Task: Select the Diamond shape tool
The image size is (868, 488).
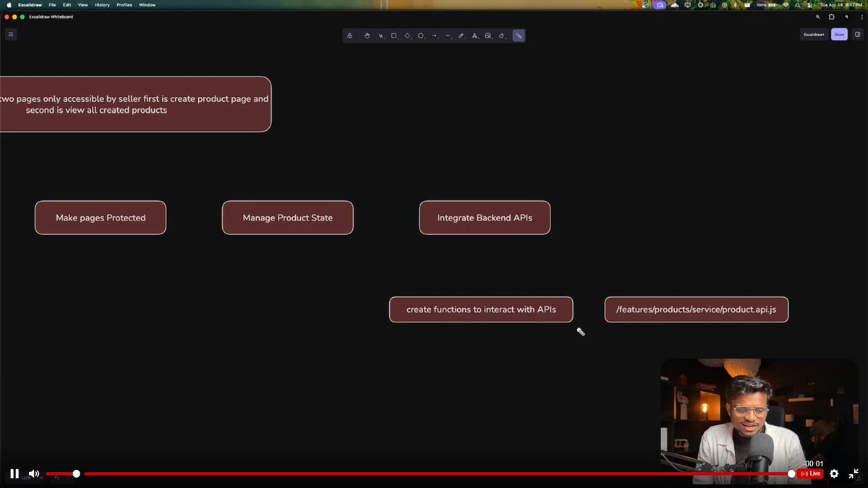Action: click(x=407, y=35)
